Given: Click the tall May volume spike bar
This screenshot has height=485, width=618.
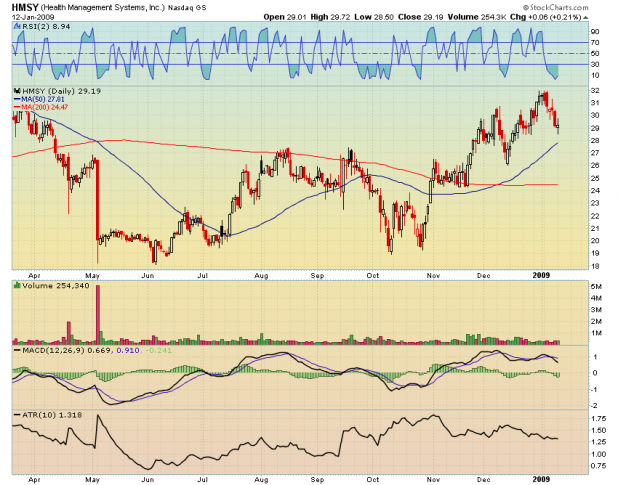Looking at the screenshot, I should (98, 314).
